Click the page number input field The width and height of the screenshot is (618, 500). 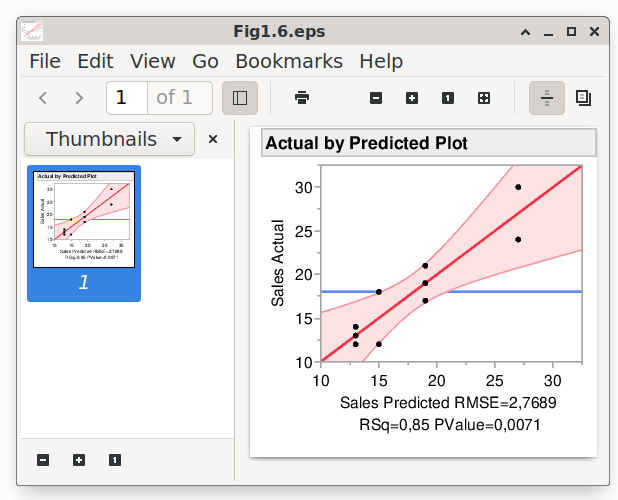[127, 98]
